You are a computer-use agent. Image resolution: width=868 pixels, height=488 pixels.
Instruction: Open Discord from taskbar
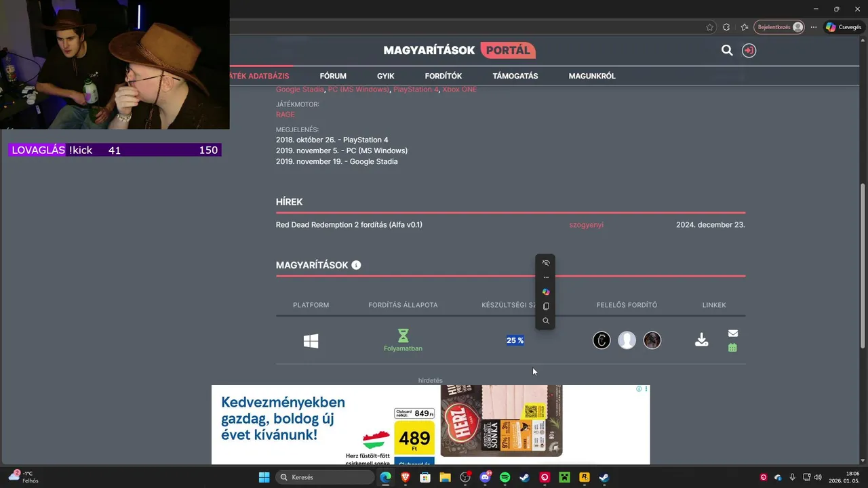[485, 477]
